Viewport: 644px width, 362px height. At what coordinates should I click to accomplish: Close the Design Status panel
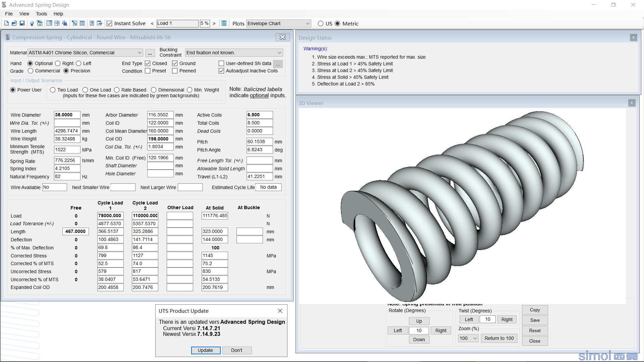click(x=633, y=38)
